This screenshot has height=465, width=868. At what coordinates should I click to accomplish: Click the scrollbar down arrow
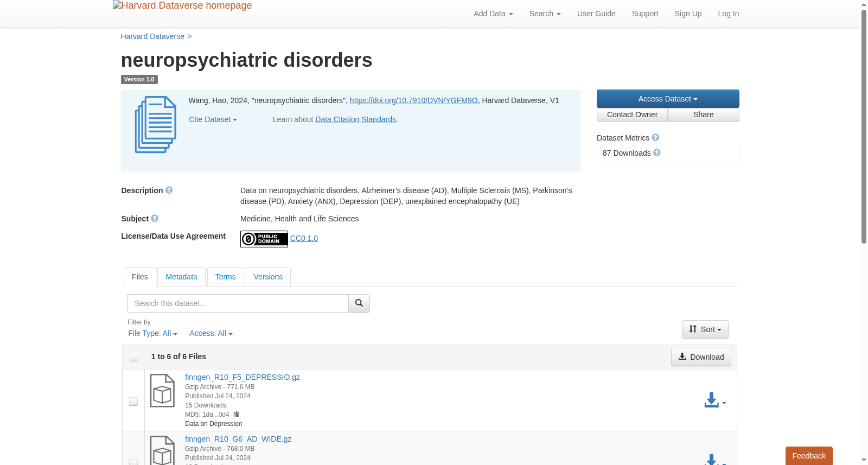(864, 460)
